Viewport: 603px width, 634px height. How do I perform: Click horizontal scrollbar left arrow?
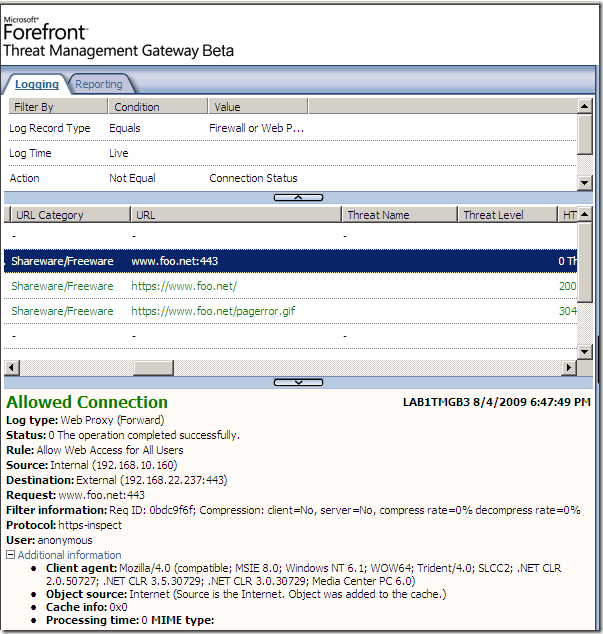pos(12,368)
